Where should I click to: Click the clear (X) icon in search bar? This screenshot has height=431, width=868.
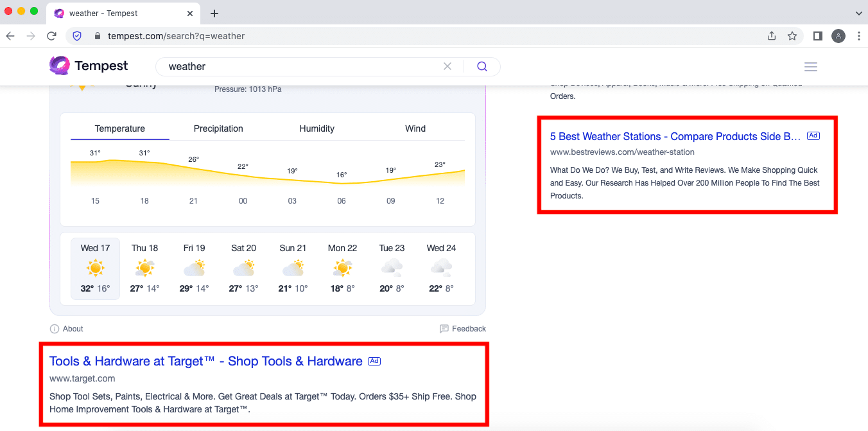tap(447, 66)
